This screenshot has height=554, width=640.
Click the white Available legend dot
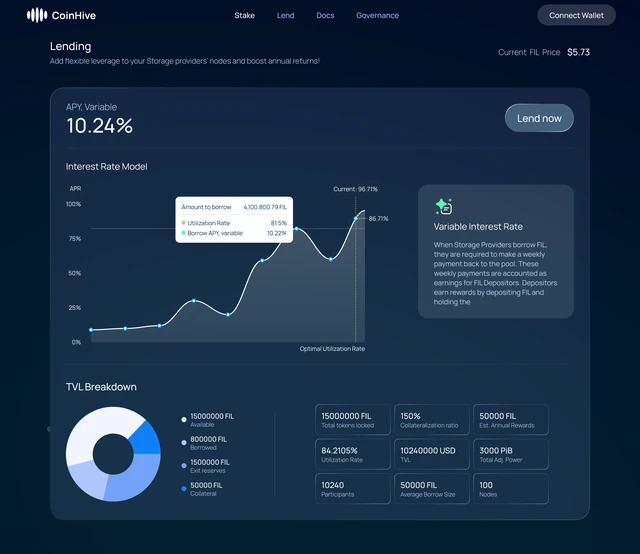[184, 419]
